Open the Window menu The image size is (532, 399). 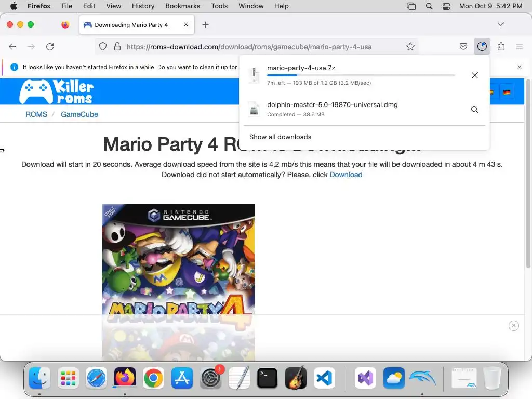[251, 6]
